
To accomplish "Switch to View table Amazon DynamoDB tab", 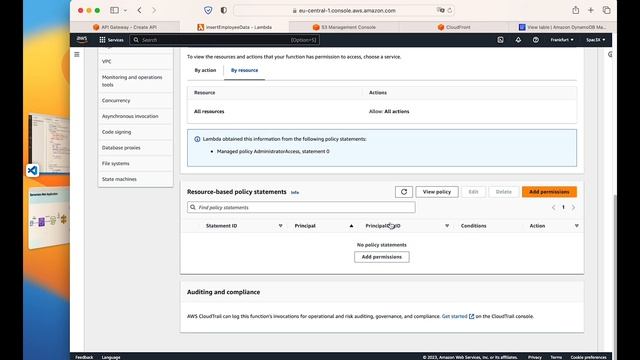I will [x=562, y=27].
